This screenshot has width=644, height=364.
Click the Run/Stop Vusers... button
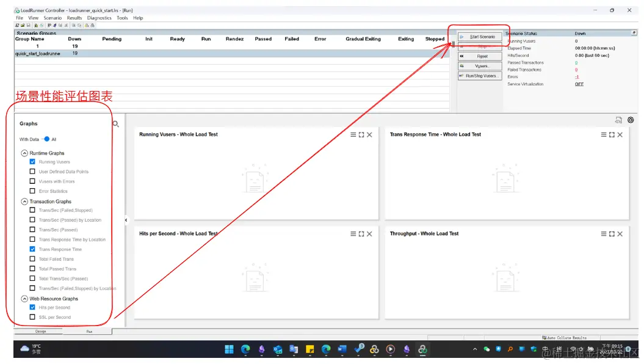pos(480,76)
